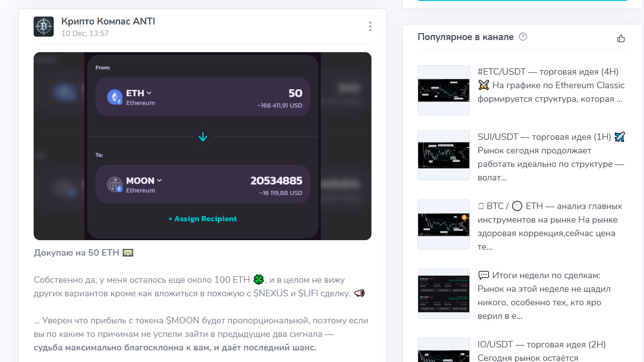Click the Assign Recipient button
Viewport: 644px width, 362px height.
(x=202, y=219)
